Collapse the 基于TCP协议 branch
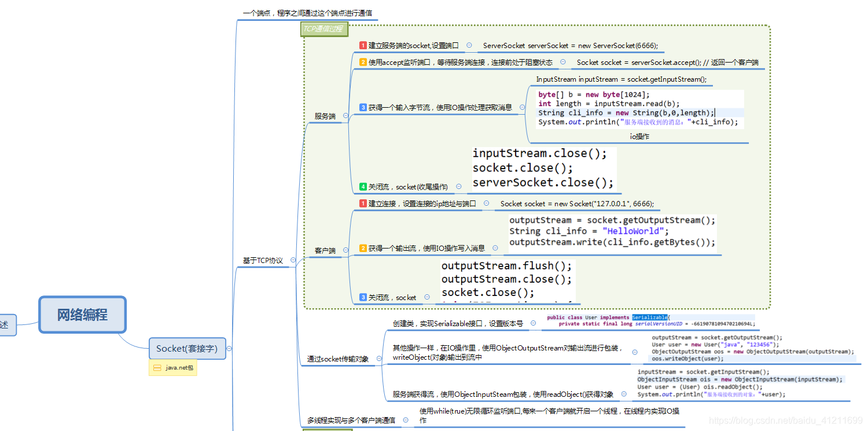This screenshot has width=868, height=431. [293, 260]
